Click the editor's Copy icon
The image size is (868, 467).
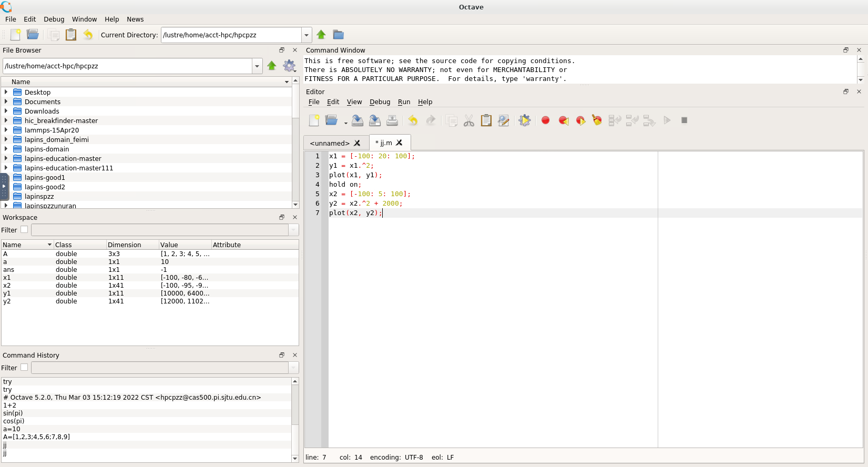[451, 120]
